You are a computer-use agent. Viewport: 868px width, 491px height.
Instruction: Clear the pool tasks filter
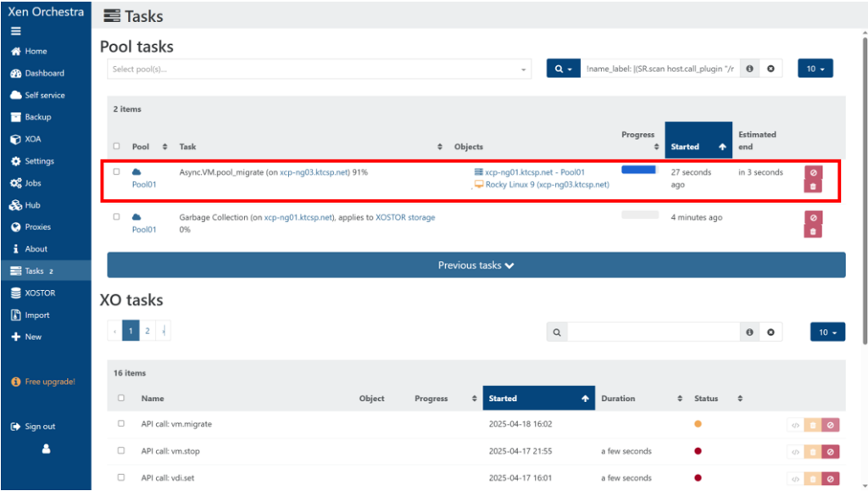tap(771, 69)
